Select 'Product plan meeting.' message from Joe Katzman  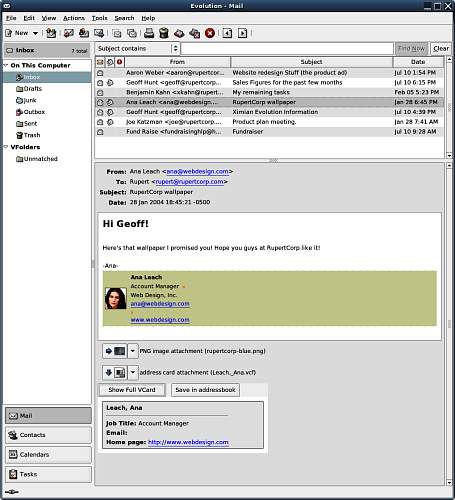pyautogui.click(x=269, y=122)
